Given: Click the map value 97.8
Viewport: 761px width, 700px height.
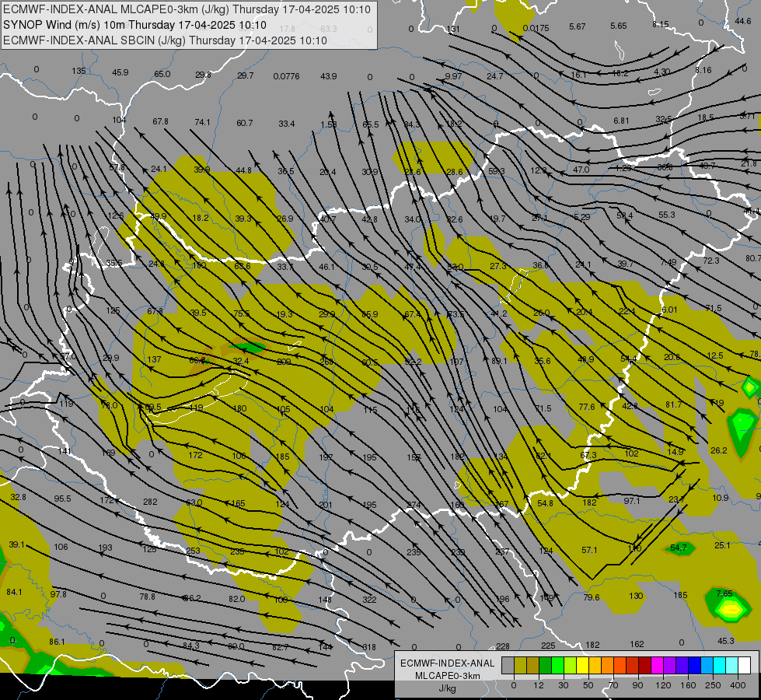Looking at the screenshot, I should coord(58,594).
